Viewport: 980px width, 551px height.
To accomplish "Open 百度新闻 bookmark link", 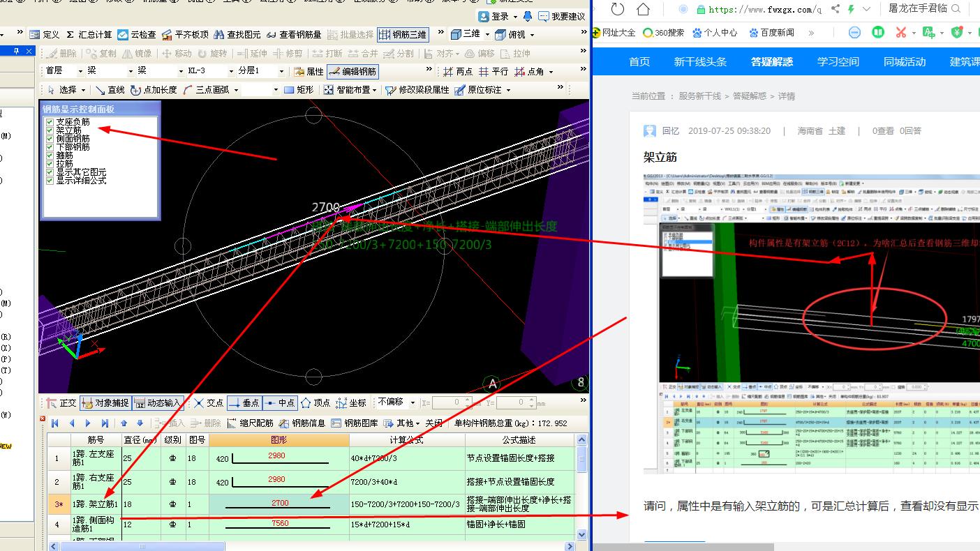I will [771, 32].
